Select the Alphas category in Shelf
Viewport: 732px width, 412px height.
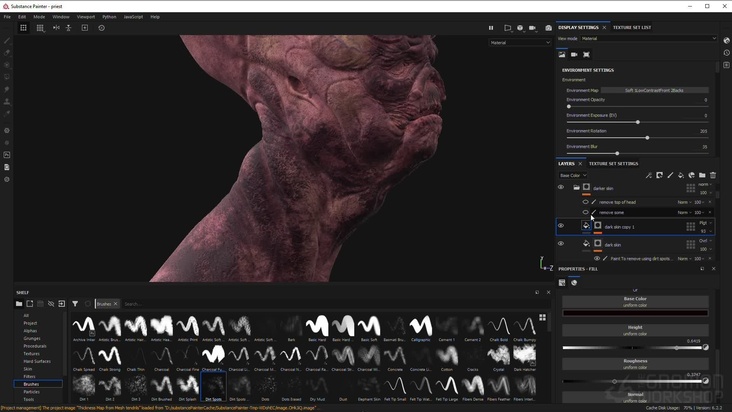(x=30, y=331)
